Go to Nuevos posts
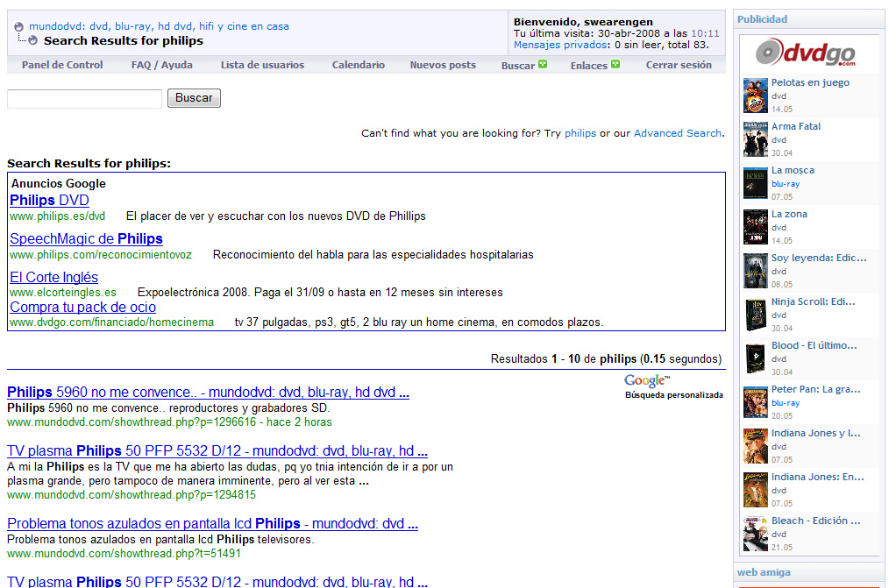The width and height of the screenshot is (896, 588). pos(443,65)
